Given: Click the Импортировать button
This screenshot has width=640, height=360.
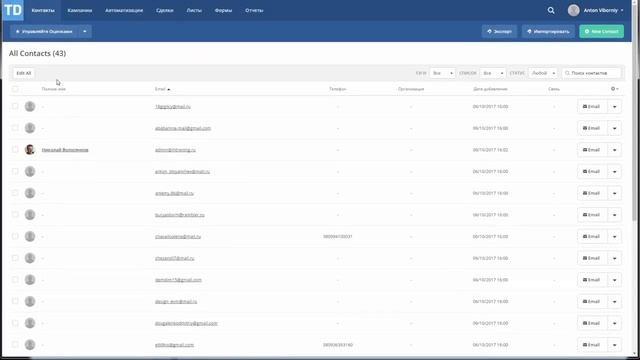Looking at the screenshot, I should pyautogui.click(x=548, y=31).
